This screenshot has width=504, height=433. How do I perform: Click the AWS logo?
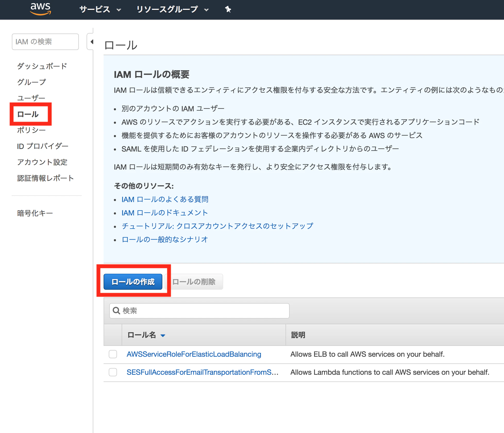click(x=40, y=9)
